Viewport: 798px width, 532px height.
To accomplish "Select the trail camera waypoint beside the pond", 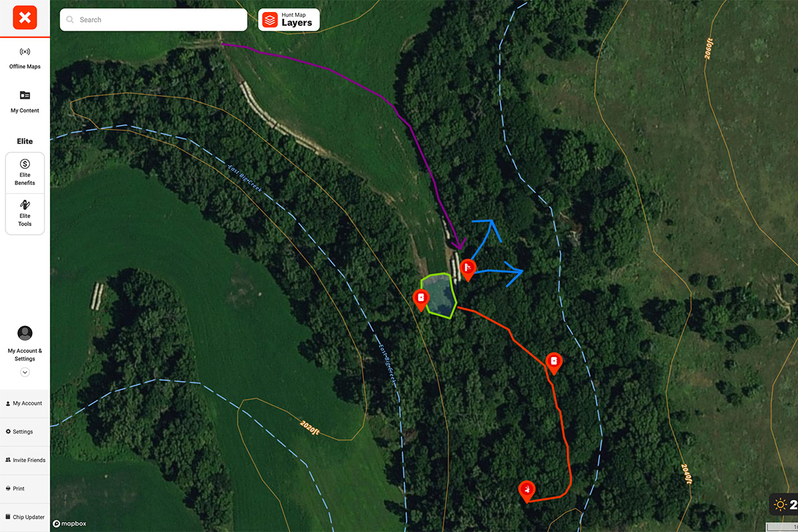I will [x=420, y=299].
